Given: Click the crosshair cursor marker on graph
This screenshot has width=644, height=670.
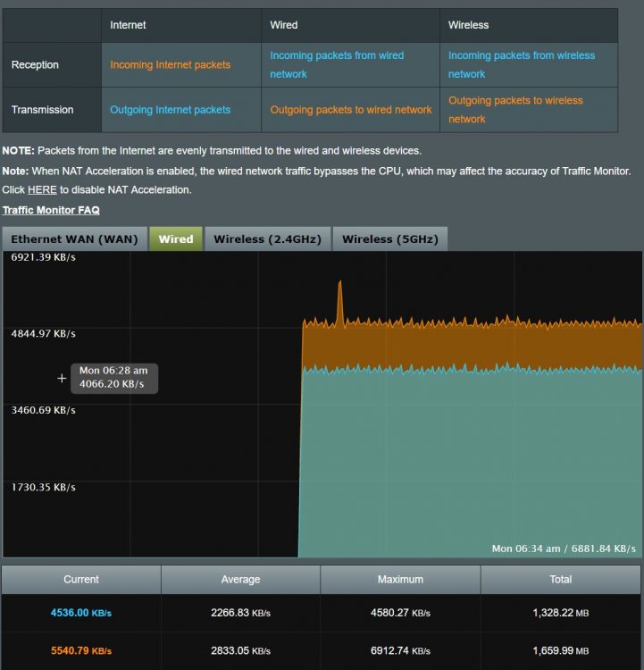Looking at the screenshot, I should coord(62,378).
